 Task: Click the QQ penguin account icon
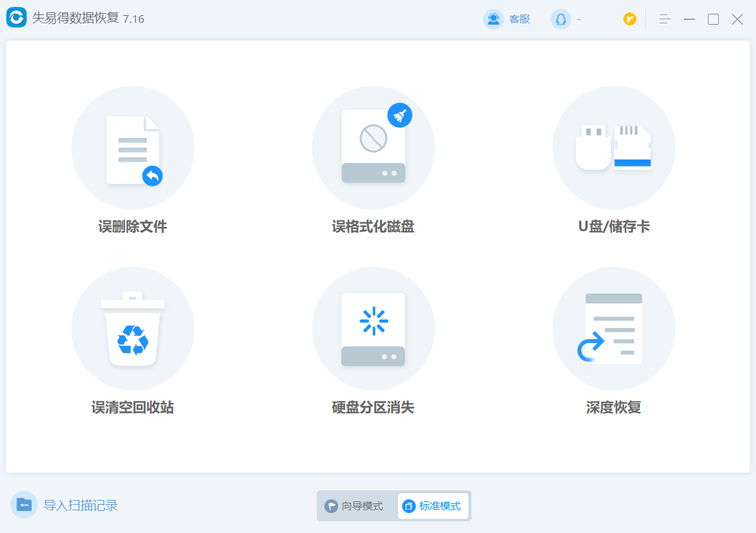pos(561,19)
